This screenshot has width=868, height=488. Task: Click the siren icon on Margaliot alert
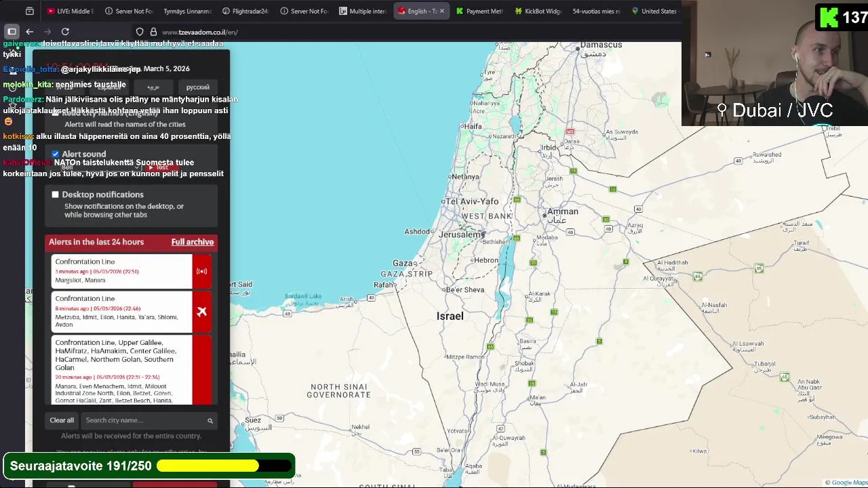point(201,271)
